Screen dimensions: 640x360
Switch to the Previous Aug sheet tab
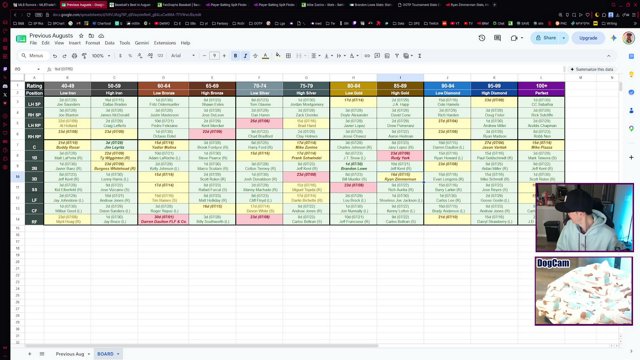pos(70,354)
